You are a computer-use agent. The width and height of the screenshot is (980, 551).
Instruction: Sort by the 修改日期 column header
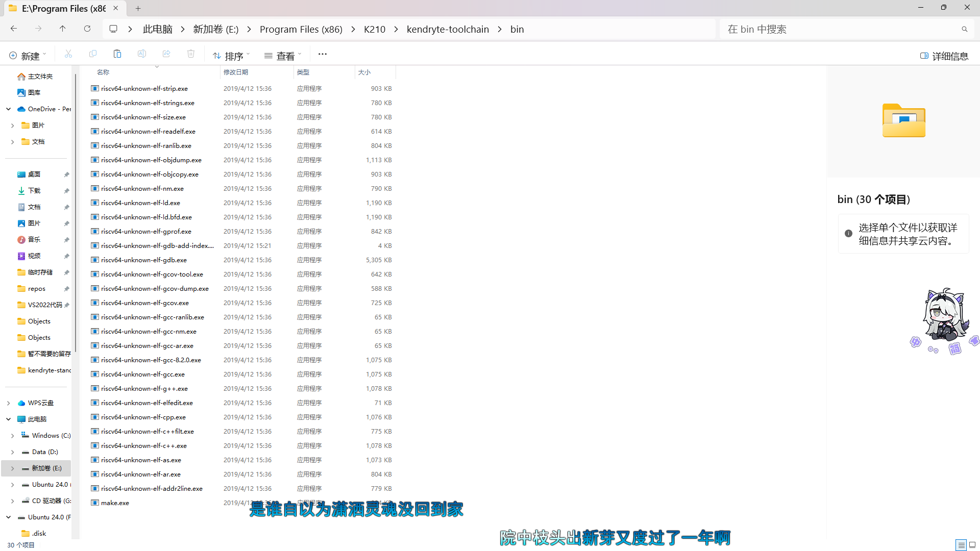click(x=236, y=72)
